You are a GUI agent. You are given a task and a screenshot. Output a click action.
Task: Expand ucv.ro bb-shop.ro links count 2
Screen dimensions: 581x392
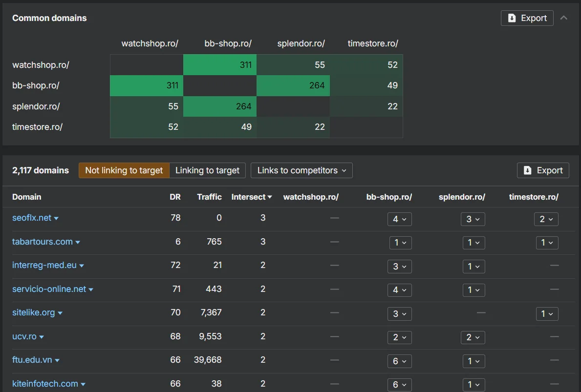(399, 338)
